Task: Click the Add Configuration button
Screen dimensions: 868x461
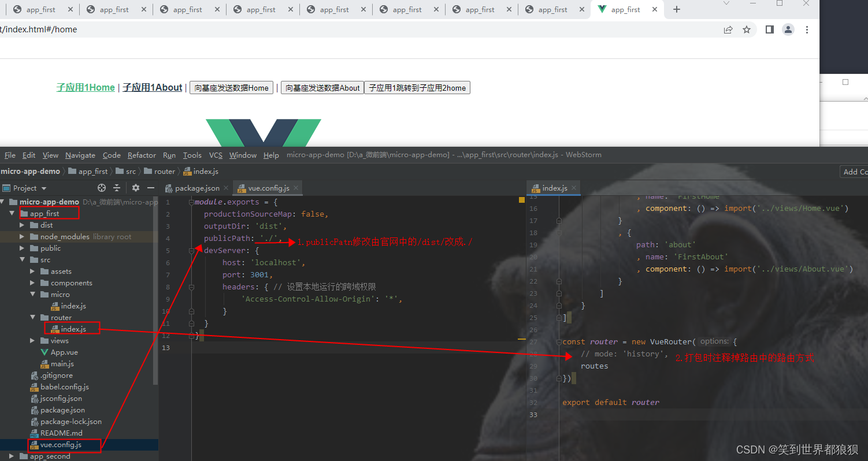Action: click(x=854, y=172)
